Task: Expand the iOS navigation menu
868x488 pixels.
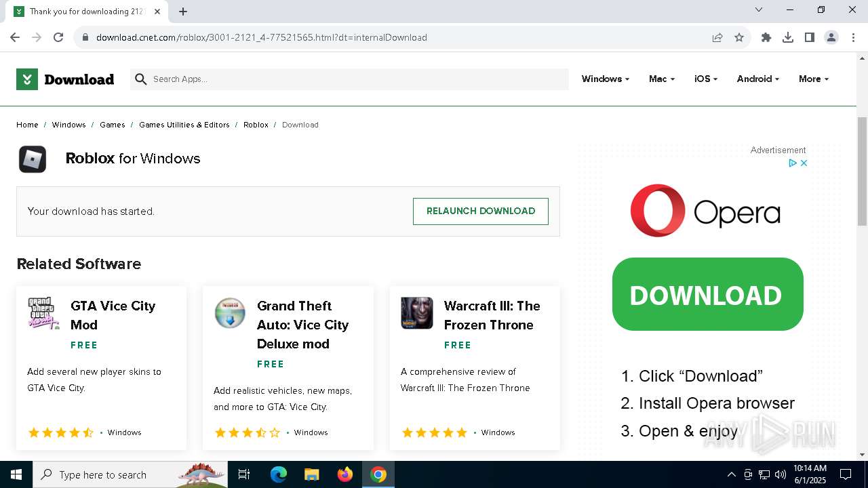Action: (706, 79)
